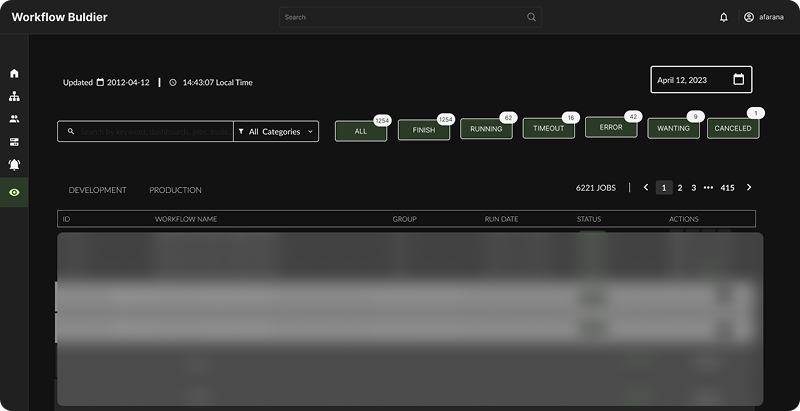800x411 pixels.
Task: Go to next page arrow
Action: point(749,187)
